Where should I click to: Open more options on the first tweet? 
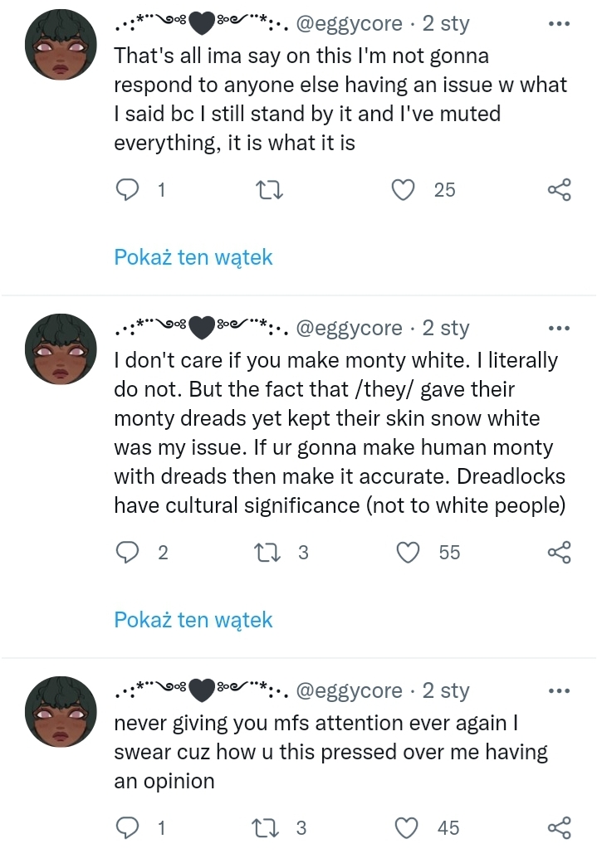560,24
